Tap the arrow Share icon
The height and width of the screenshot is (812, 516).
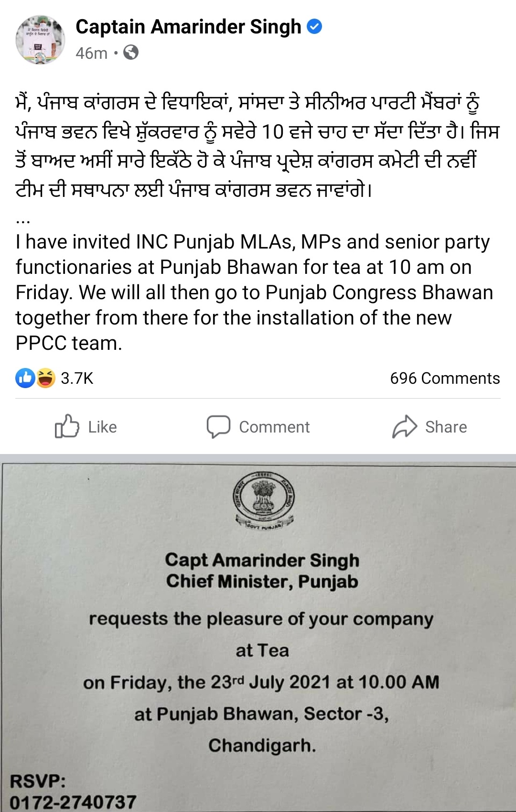[405, 426]
